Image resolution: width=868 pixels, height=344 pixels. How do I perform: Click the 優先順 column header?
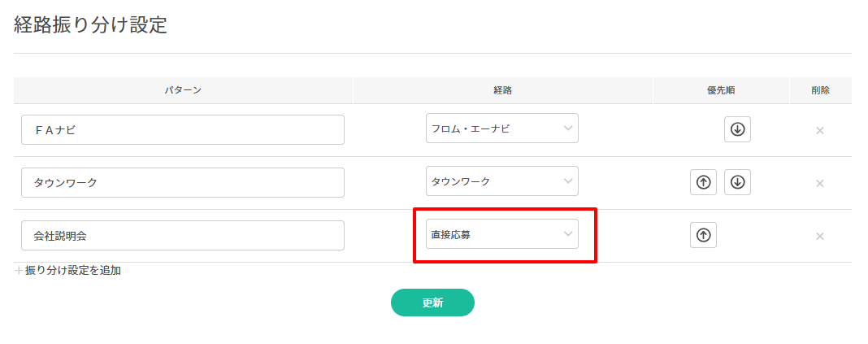click(x=721, y=90)
